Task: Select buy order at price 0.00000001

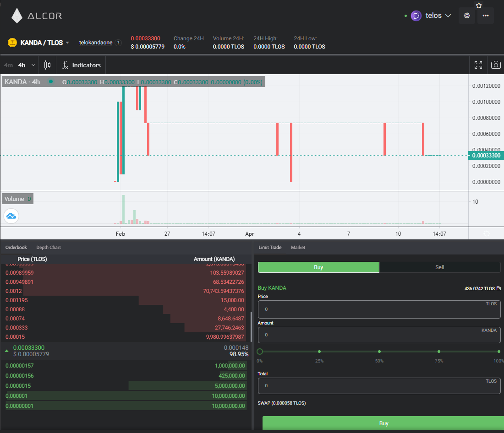Action: (x=126, y=406)
